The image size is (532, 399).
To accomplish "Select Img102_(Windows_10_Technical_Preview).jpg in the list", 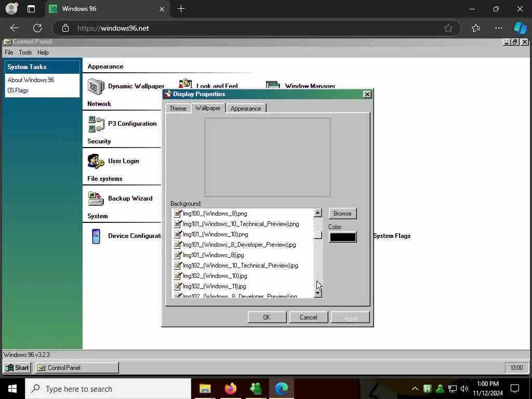I will [236, 265].
